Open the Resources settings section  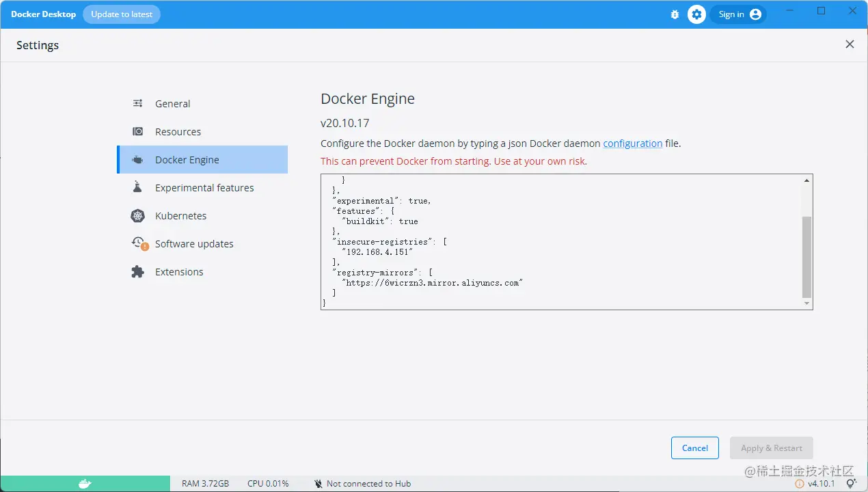(202, 132)
